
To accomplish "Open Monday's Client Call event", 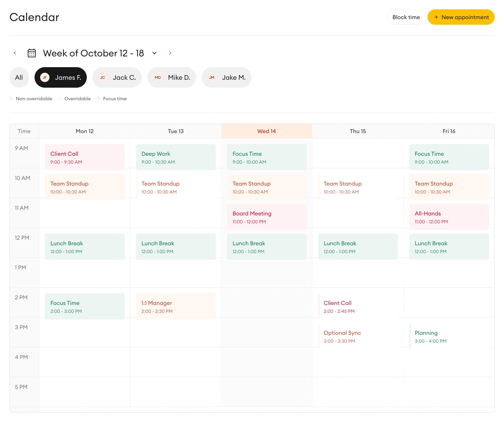I will [84, 157].
